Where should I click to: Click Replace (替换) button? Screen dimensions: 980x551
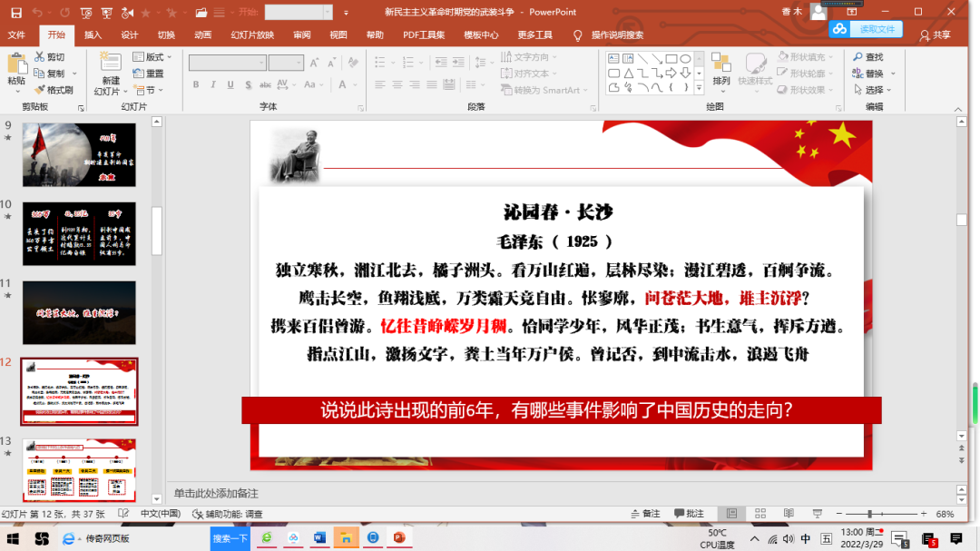click(873, 74)
